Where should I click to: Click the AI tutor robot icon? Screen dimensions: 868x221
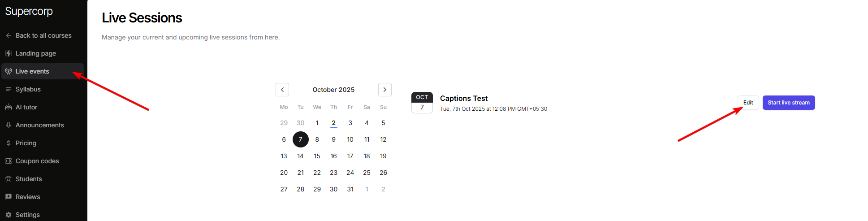click(9, 107)
